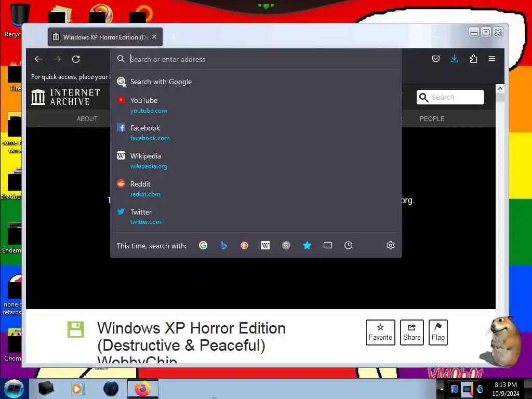Open the dark globe taskbar icon
Screen dimensions: 532x399
pyautogui.click(x=111, y=389)
